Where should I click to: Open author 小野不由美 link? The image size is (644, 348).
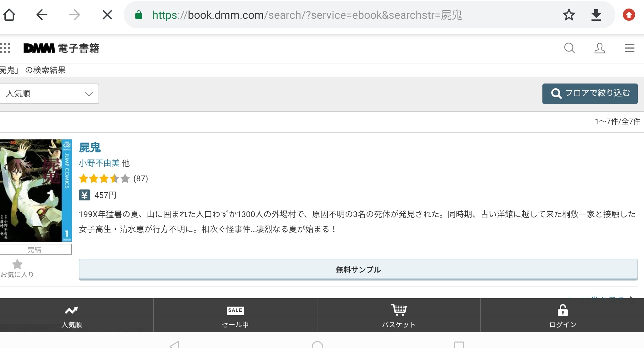99,163
